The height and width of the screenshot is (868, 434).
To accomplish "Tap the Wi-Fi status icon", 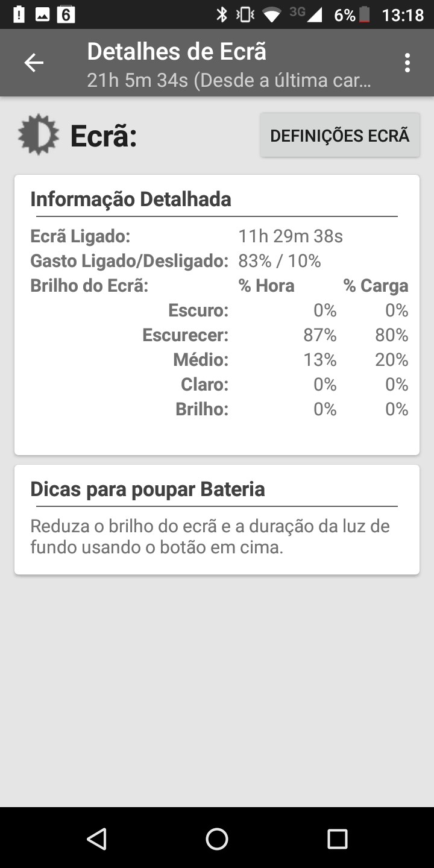I will tap(272, 14).
